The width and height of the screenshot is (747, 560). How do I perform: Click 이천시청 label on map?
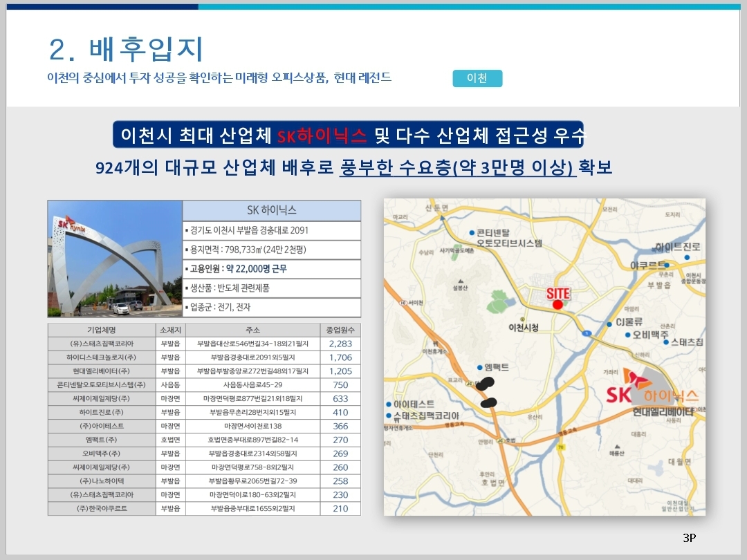pos(524,328)
